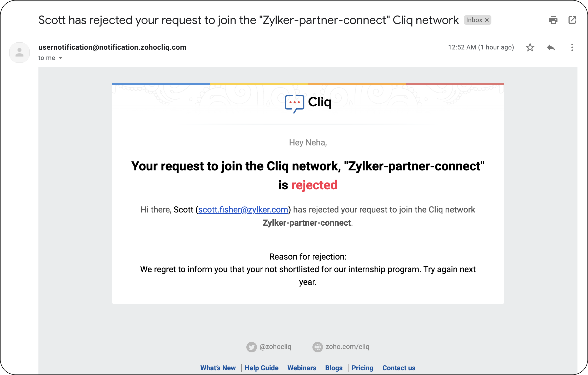This screenshot has height=375, width=588.
Task: Star this email message
Action: (530, 47)
